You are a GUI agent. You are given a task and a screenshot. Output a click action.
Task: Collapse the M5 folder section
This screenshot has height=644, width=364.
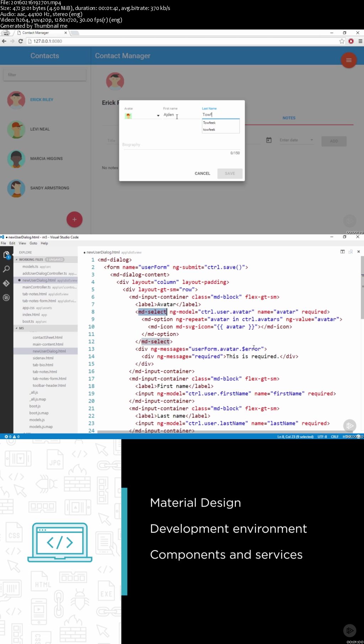[17, 328]
